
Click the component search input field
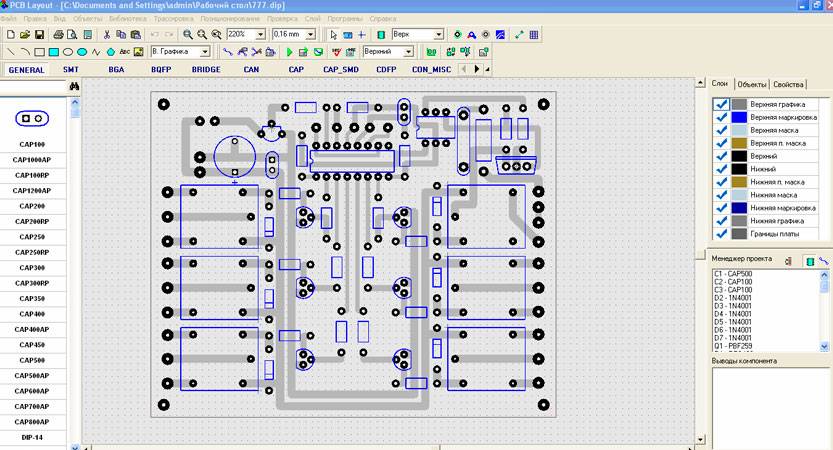(33, 87)
